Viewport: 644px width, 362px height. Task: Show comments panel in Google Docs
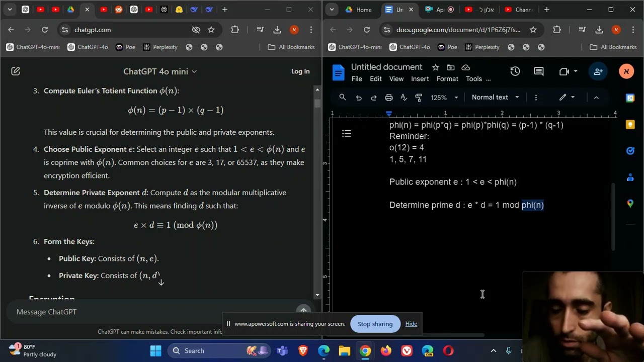pyautogui.click(x=539, y=71)
